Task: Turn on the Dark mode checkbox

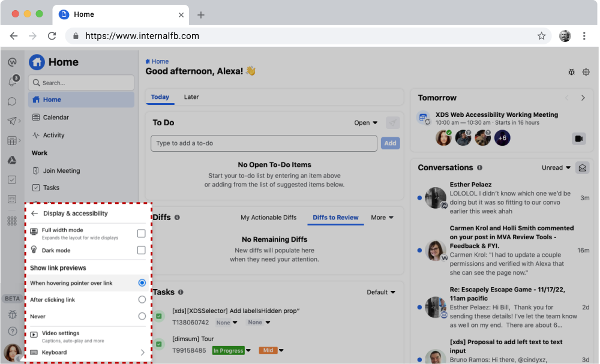Action: 141,250
